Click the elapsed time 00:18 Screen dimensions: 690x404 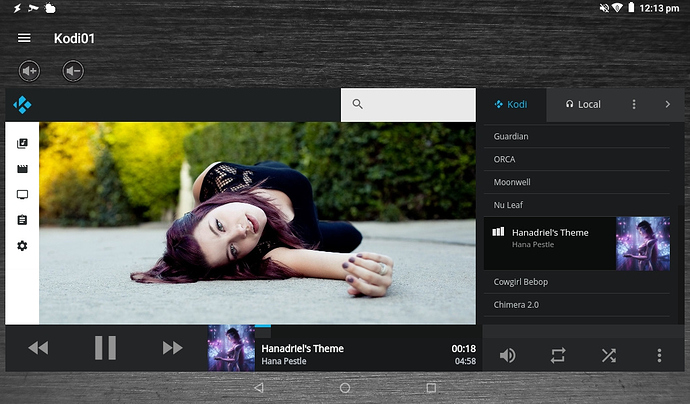[x=464, y=349]
